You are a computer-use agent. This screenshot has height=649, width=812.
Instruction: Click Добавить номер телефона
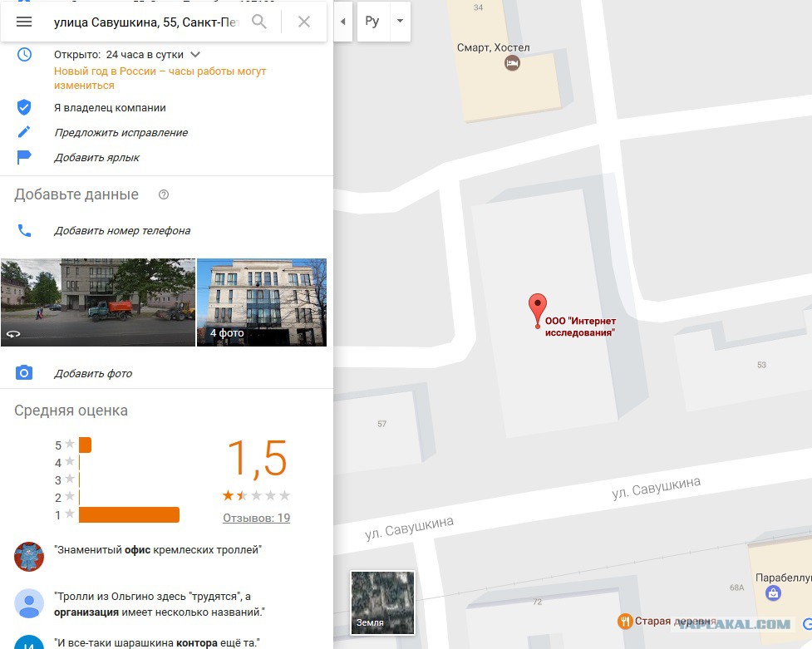[122, 231]
